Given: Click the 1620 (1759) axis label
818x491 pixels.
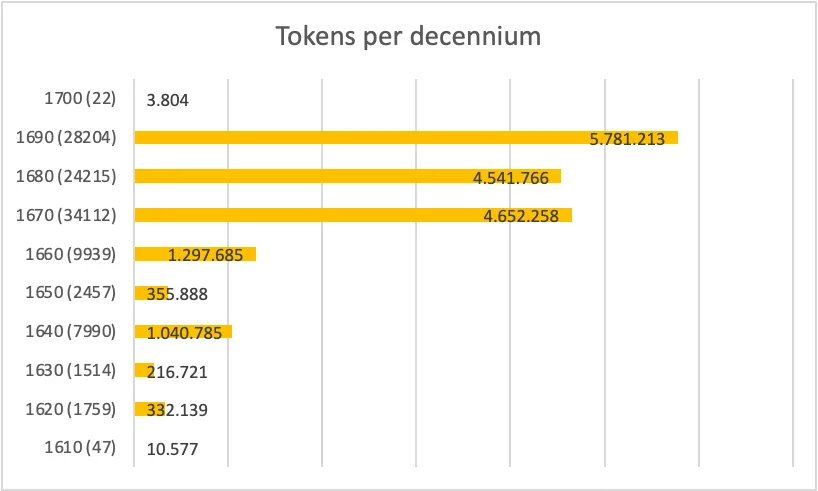Looking at the screenshot, I should pyautogui.click(x=71, y=409).
